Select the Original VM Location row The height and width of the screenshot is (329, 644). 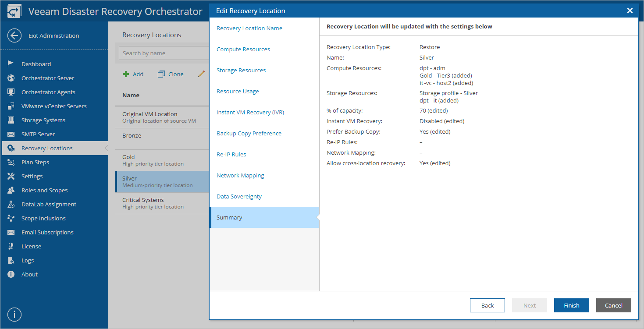coord(162,117)
